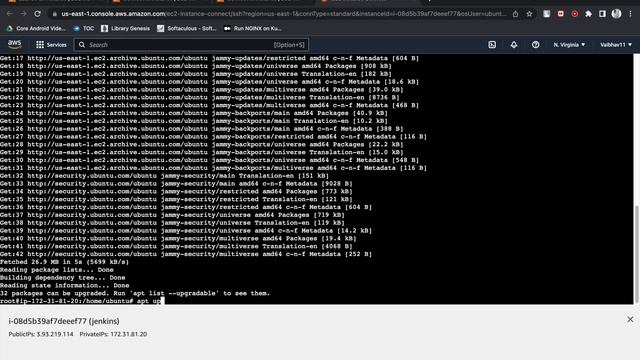Click the '32 packages can be upgraded' line
Image resolution: width=640 pixels, height=360 pixels.
pyautogui.click(x=135, y=293)
